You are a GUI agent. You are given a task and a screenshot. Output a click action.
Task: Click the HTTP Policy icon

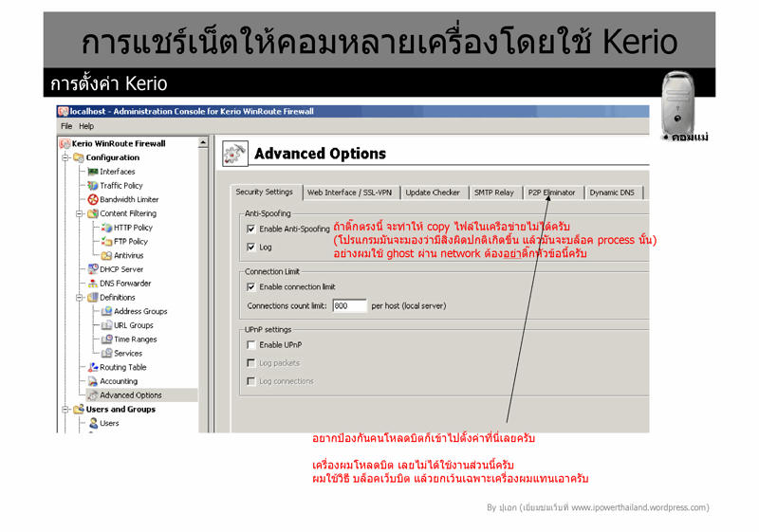tap(107, 228)
